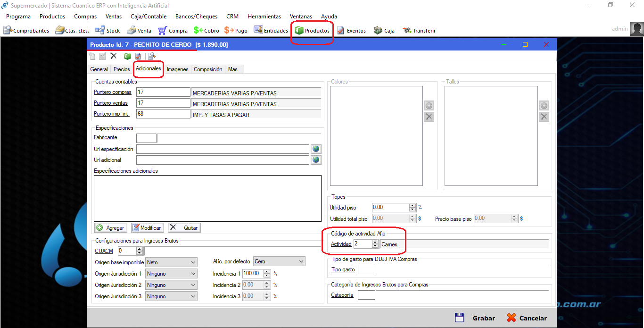Image resolution: width=644 pixels, height=328 pixels.
Task: Switch to the Composición tab
Action: click(208, 69)
